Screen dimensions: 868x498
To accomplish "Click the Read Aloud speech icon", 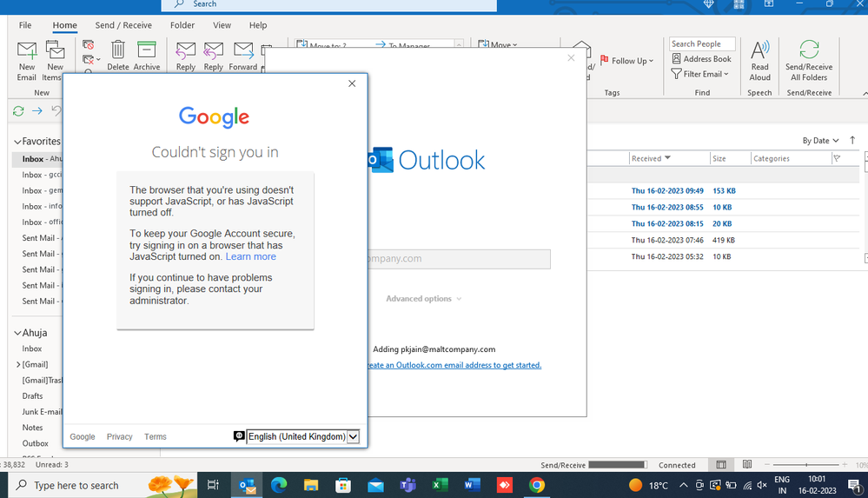I will (760, 51).
